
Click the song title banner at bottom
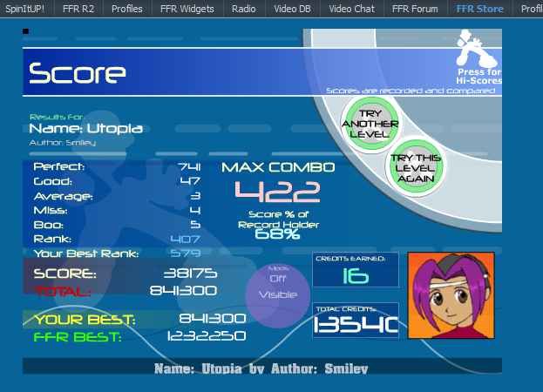tap(261, 368)
